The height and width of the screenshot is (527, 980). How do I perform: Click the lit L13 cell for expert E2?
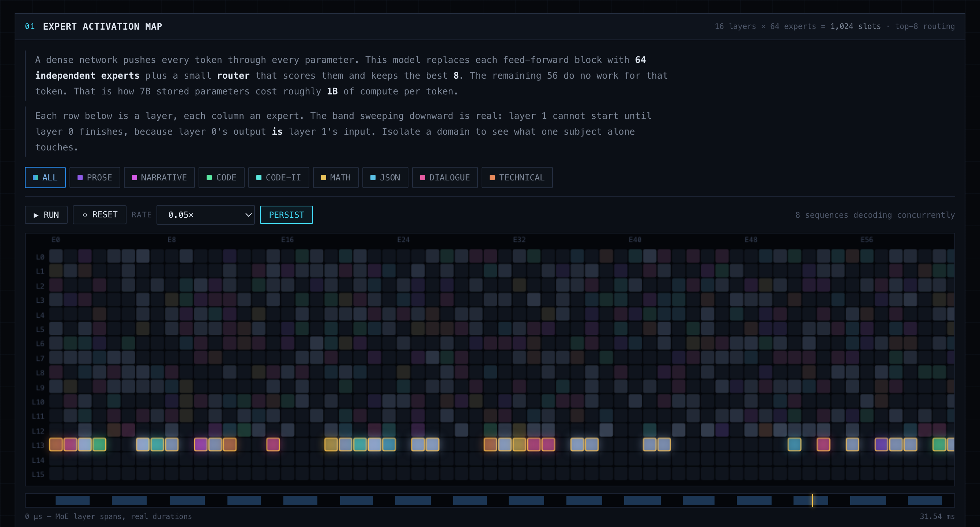point(85,444)
